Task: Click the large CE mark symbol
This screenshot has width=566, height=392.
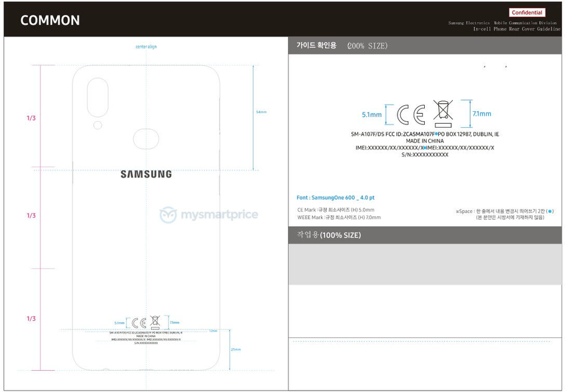Action: pos(411,115)
